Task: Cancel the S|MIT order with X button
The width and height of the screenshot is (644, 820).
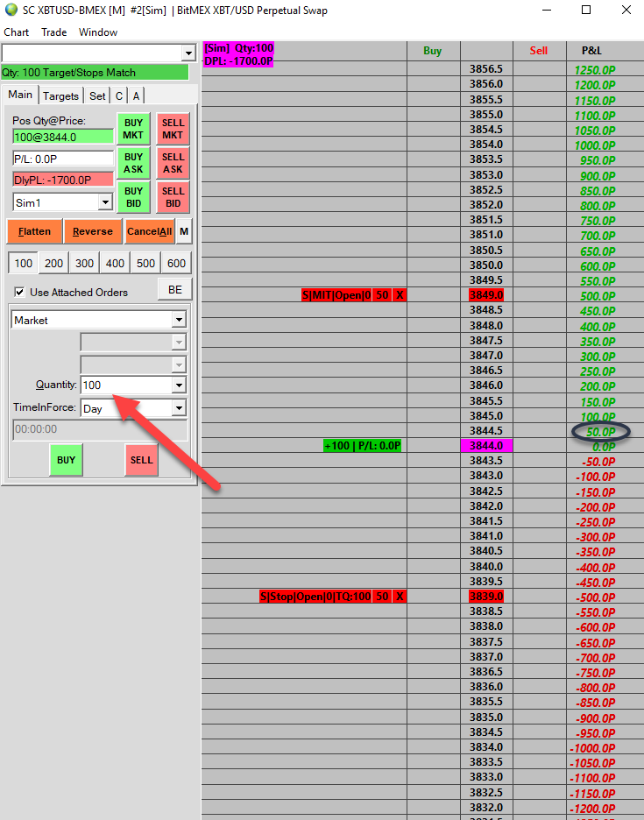Action: (400, 295)
